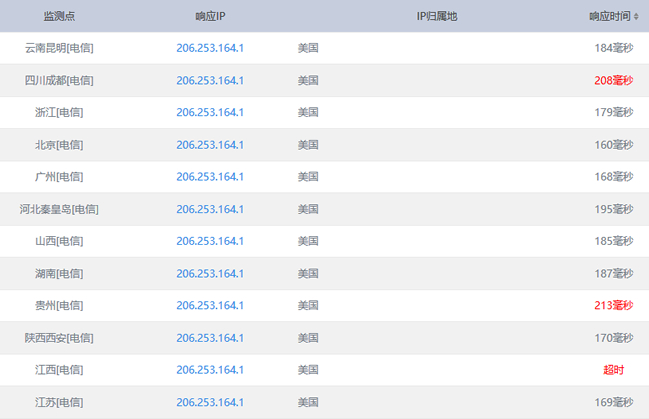Click the IP address for 浙江[电信]
The width and height of the screenshot is (649, 419).
(210, 112)
